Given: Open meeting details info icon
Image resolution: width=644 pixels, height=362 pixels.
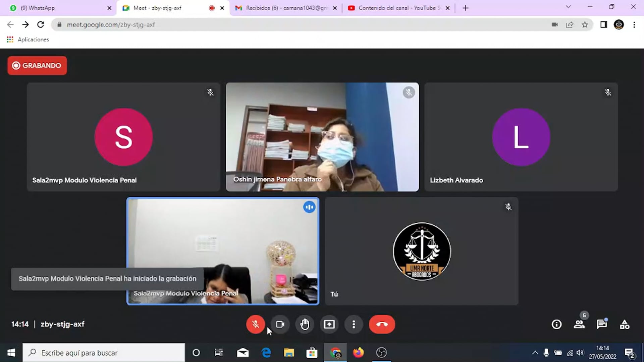Looking at the screenshot, I should coord(556,324).
